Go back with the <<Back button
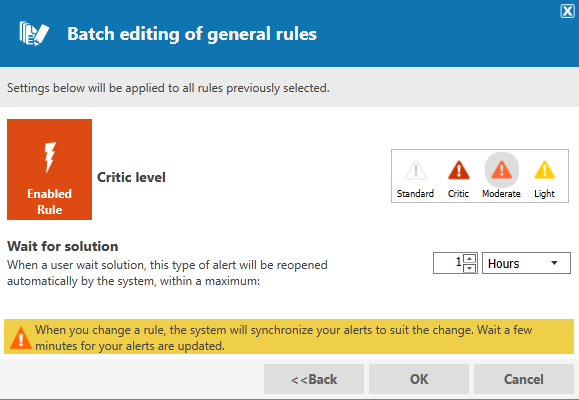The image size is (579, 400). pos(314,379)
